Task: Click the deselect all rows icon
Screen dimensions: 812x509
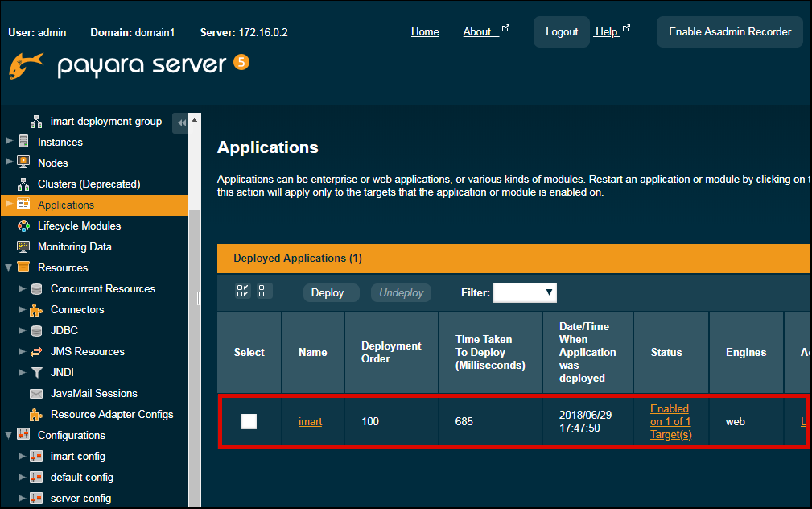Action: point(265,292)
